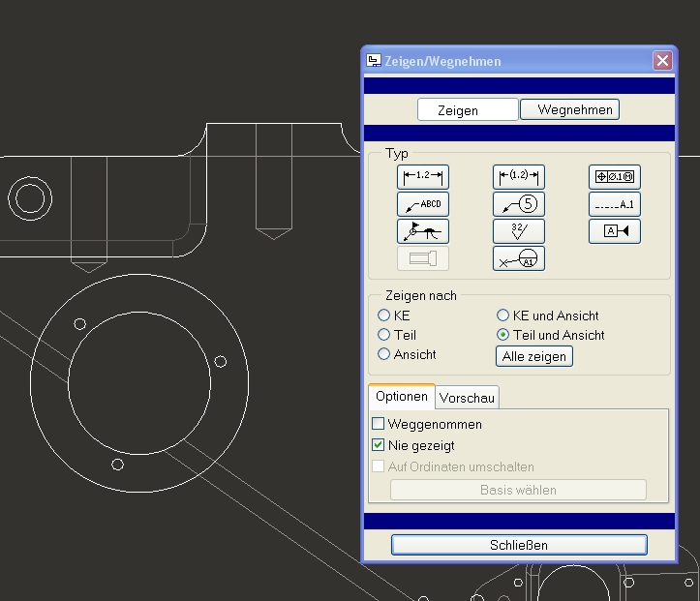Select the datum target icon labeled A1
Screen dimensions: 700x601
(519, 258)
